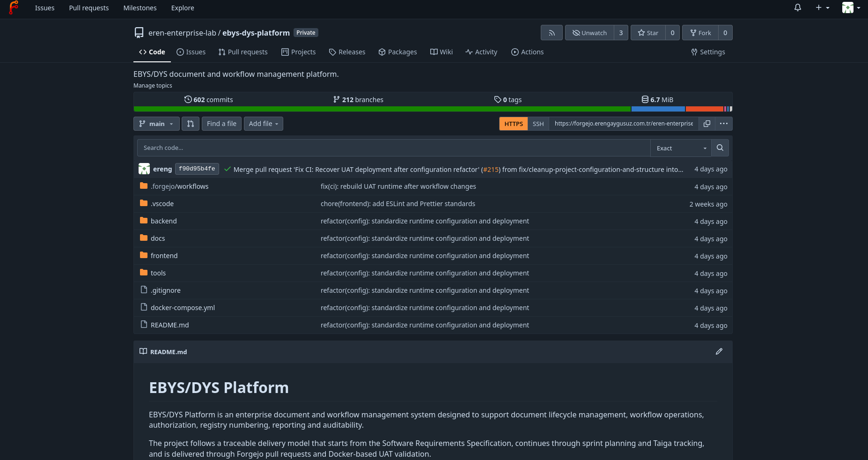The image size is (868, 460).
Task: Open README.md in file list
Action: point(170,325)
